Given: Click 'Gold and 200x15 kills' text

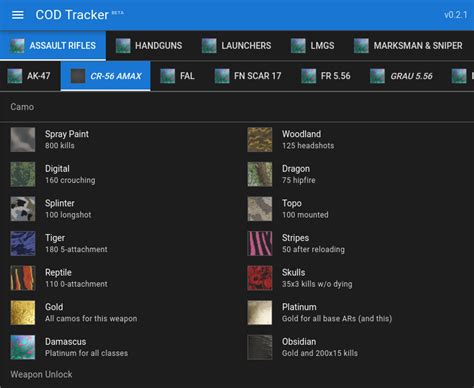Looking at the screenshot, I should [320, 353].
